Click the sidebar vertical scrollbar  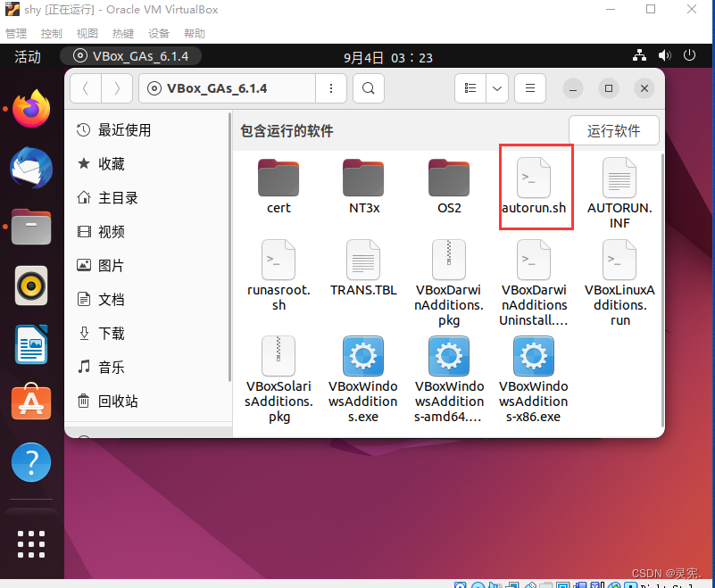click(229, 248)
